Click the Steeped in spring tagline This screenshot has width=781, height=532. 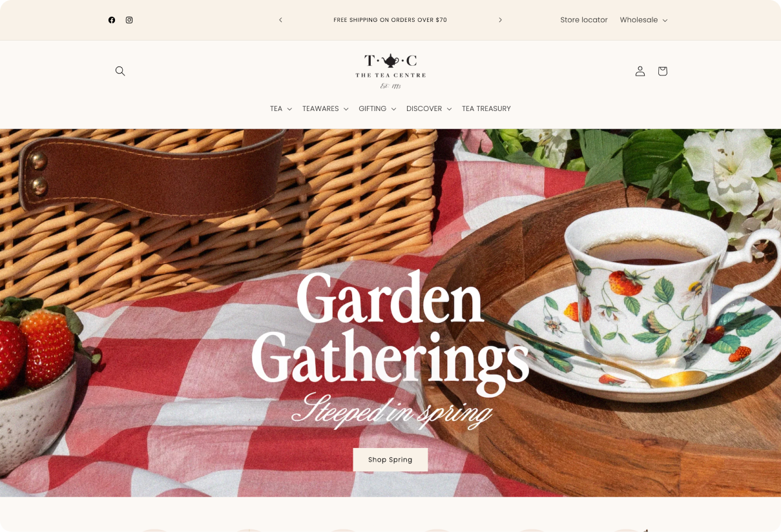(391, 410)
